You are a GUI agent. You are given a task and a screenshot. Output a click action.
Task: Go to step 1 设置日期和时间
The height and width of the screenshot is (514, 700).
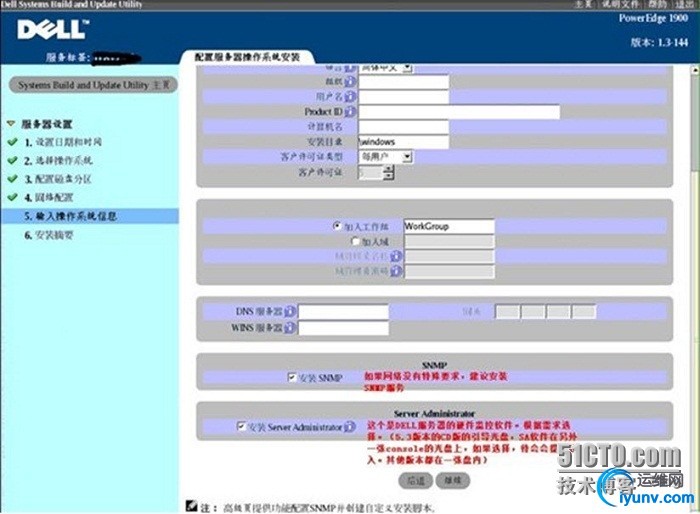(x=63, y=142)
